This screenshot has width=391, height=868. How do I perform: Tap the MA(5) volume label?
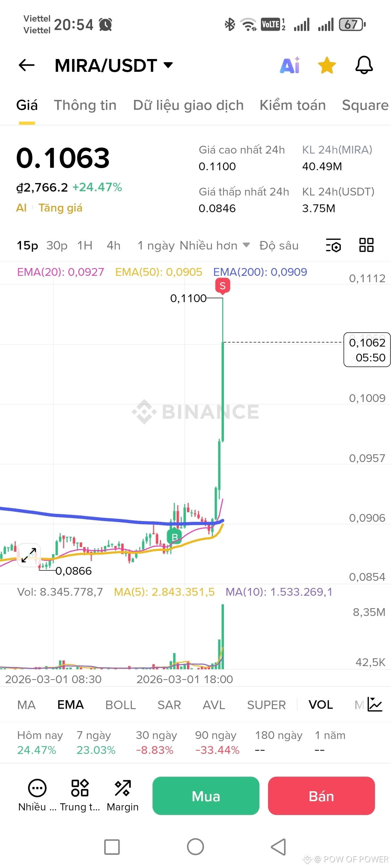(164, 592)
